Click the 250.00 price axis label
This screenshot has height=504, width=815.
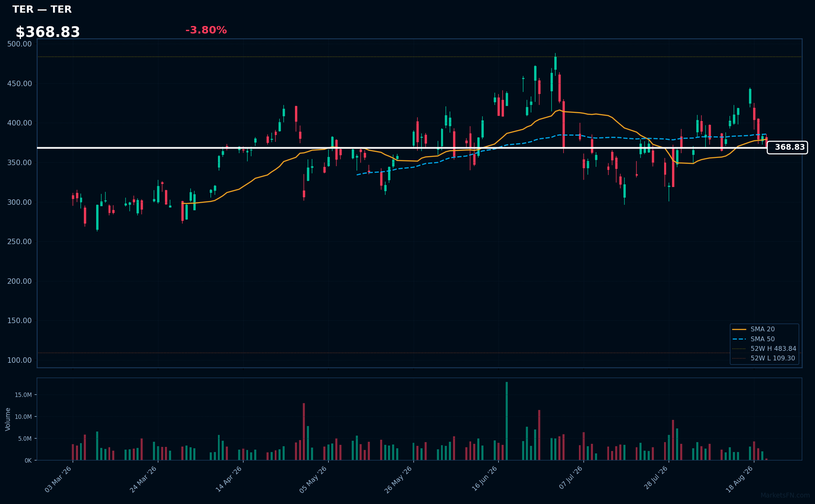pyautogui.click(x=20, y=242)
